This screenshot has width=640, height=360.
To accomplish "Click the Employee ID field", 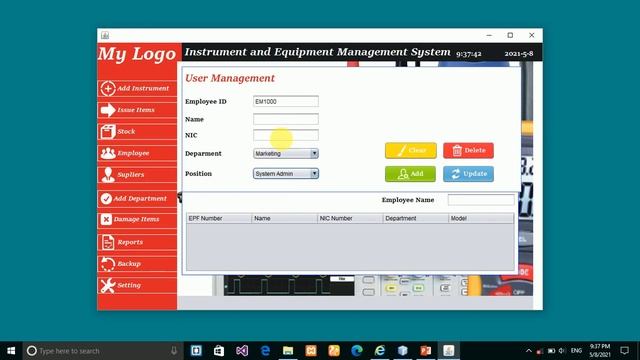I will (x=286, y=101).
